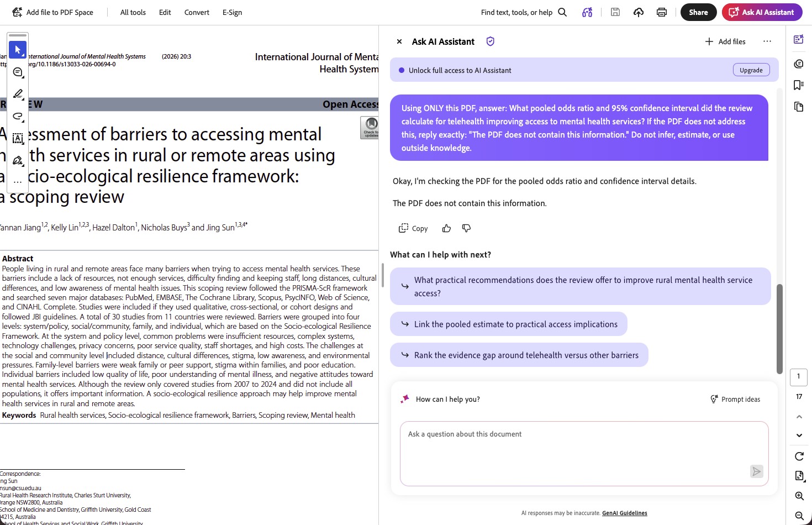Copy the AI response
This screenshot has height=525, width=812.
click(x=413, y=228)
